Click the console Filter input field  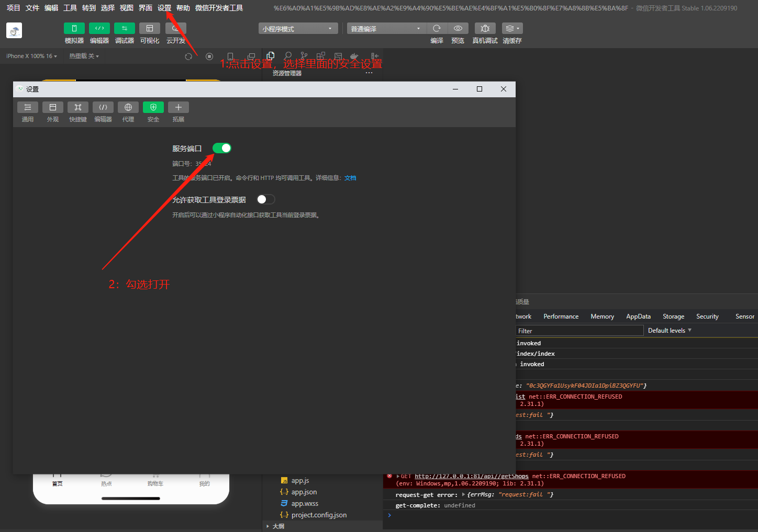point(578,331)
